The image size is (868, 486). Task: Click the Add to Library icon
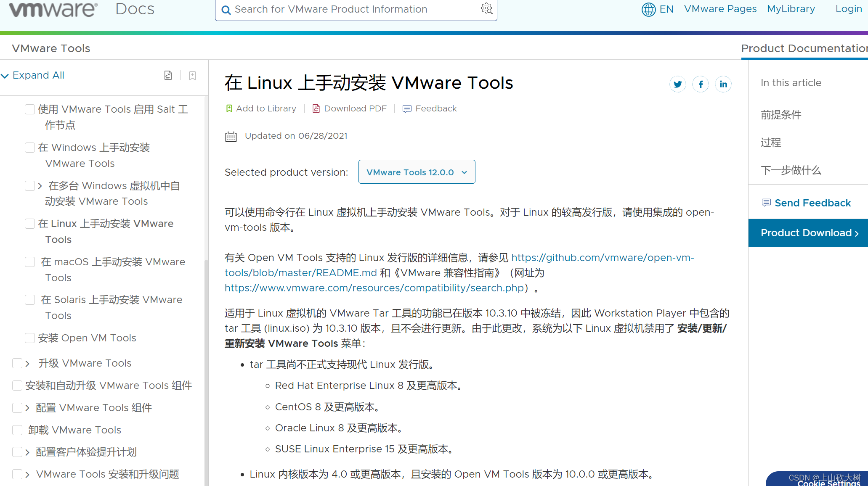[230, 108]
